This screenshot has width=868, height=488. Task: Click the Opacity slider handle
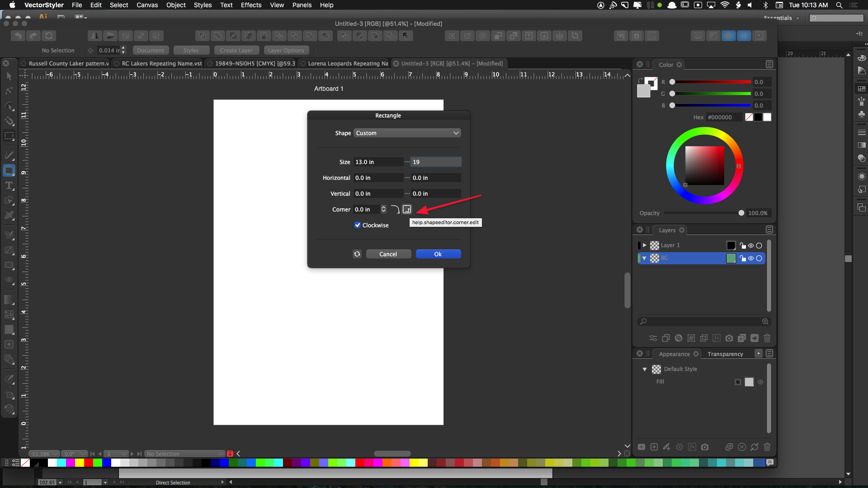pyautogui.click(x=741, y=213)
